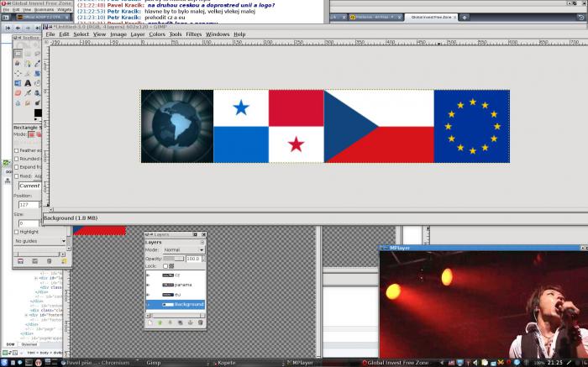Switch to MPlayer in the taskbar
This screenshot has width=588, height=367.
(x=302, y=363)
